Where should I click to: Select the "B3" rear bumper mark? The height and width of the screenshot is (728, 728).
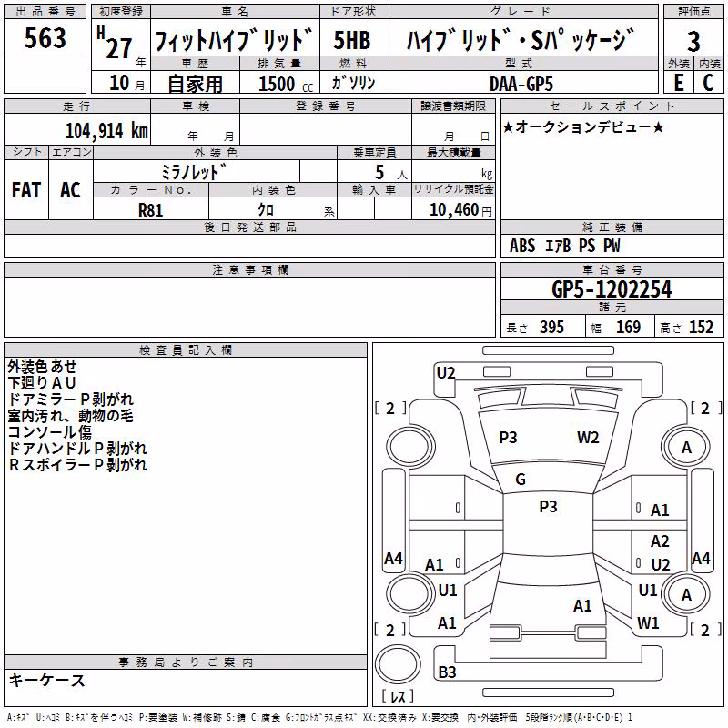click(x=447, y=672)
